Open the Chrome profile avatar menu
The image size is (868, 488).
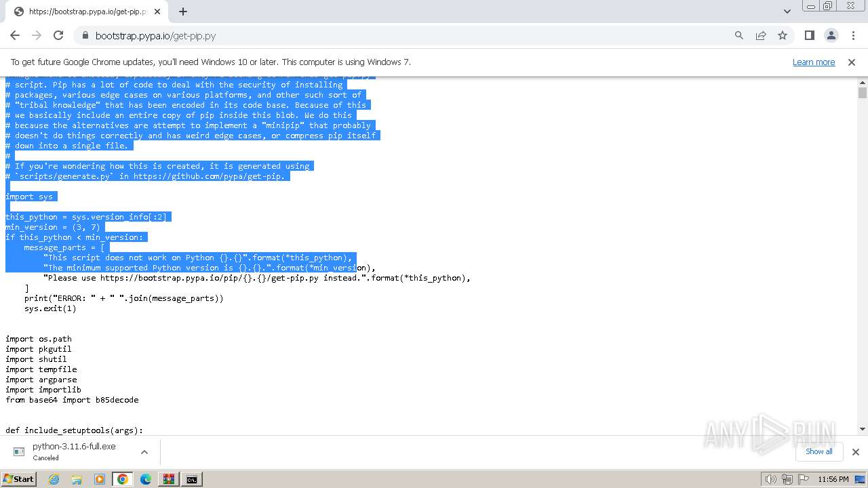coord(831,35)
